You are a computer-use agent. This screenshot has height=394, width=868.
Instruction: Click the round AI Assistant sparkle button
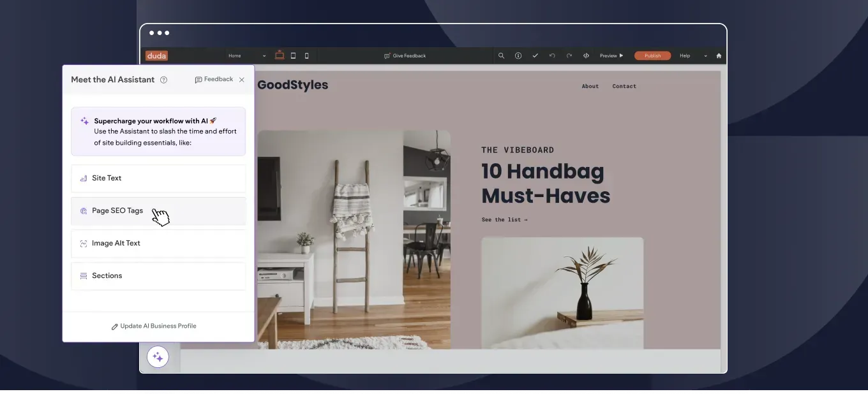[158, 357]
